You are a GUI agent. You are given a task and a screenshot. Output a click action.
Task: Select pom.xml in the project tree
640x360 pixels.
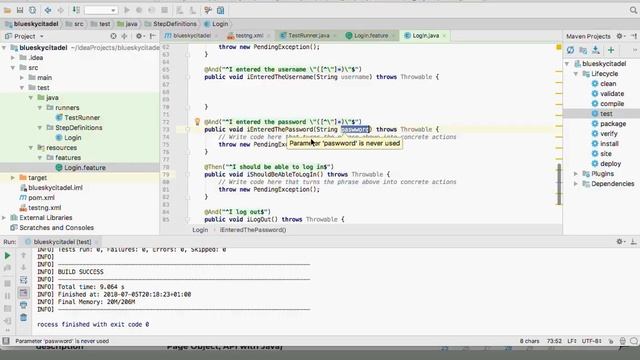tap(41, 198)
